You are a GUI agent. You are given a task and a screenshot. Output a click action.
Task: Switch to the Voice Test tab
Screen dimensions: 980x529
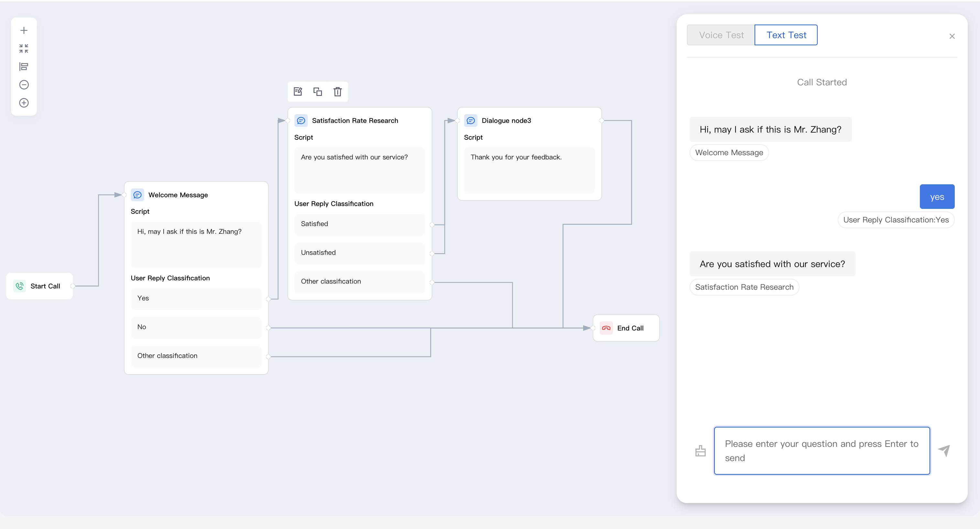[x=721, y=35]
